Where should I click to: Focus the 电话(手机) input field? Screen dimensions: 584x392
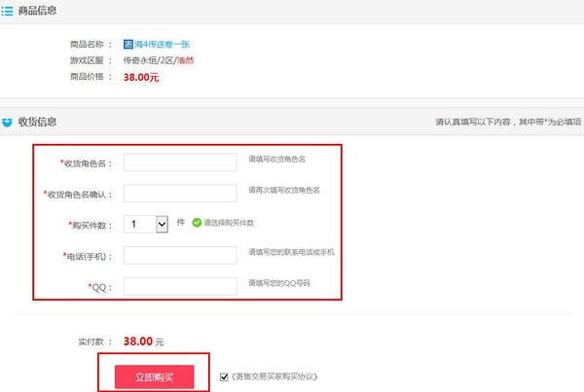click(180, 256)
